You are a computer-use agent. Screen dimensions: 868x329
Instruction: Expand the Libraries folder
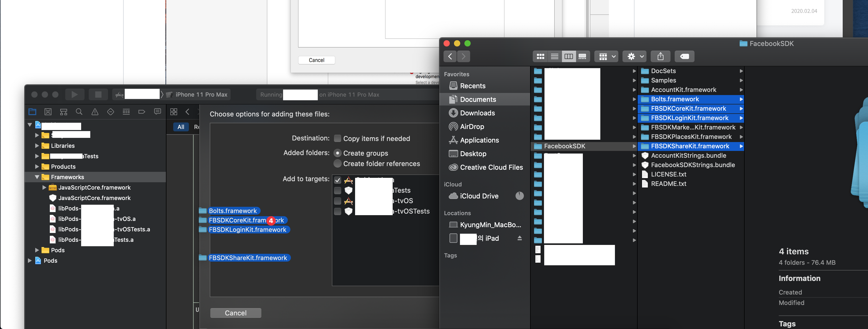[x=37, y=146]
